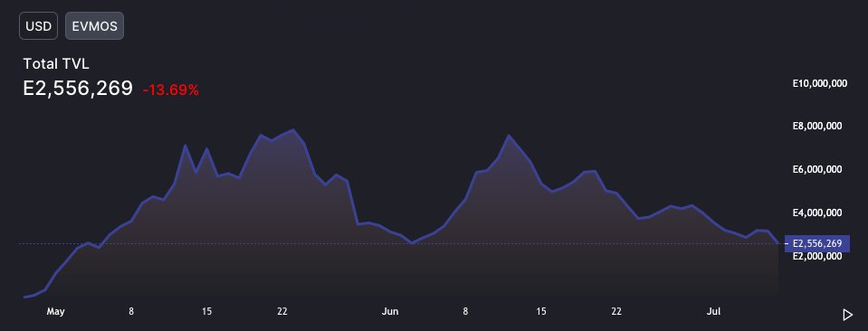Viewport: 868px width, 331px height.
Task: Switch denomination to USD
Action: tap(38, 26)
